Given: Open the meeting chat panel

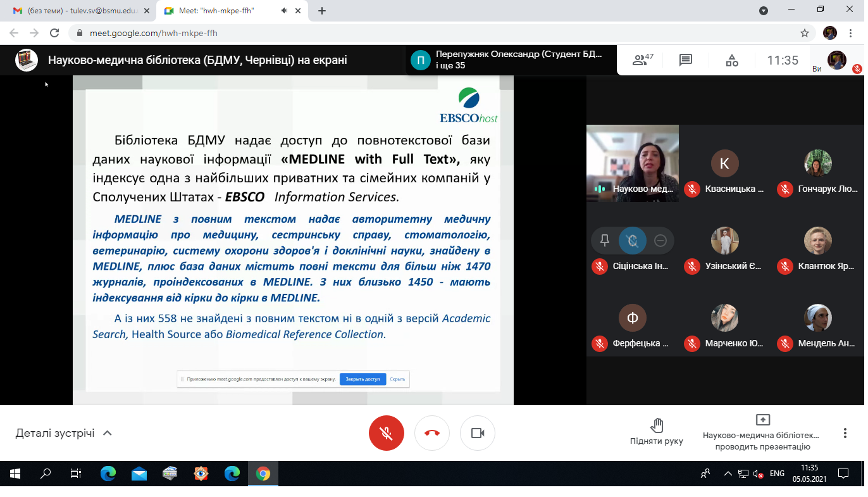Looking at the screenshot, I should coord(686,60).
